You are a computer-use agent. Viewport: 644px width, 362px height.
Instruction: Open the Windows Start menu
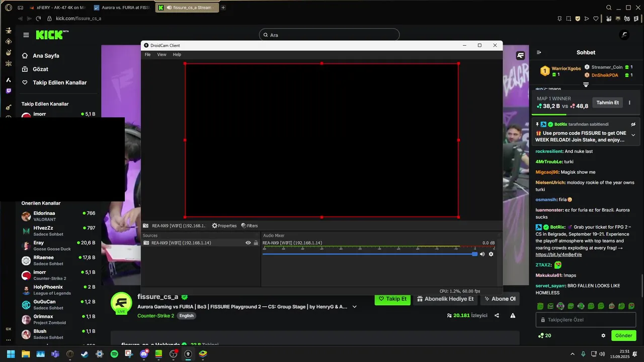coord(11,354)
